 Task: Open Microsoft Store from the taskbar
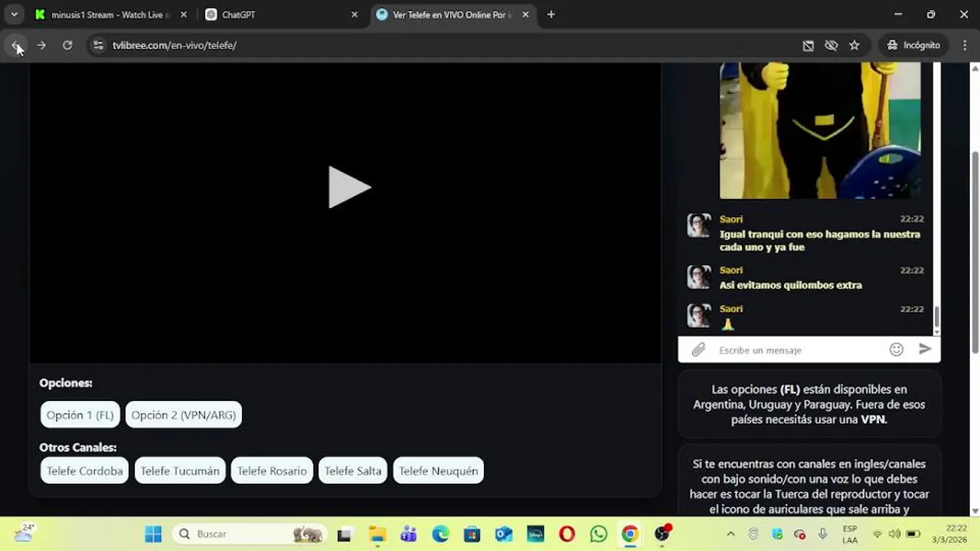point(472,534)
